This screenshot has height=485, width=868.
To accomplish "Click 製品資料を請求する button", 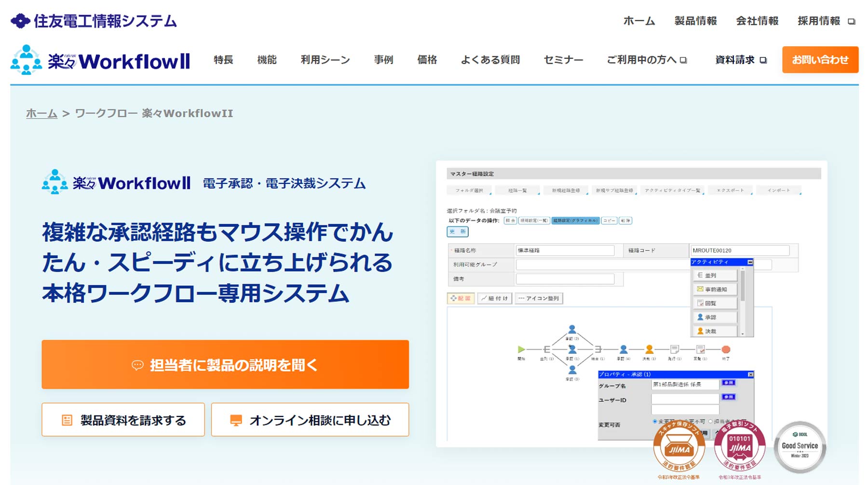I will point(123,420).
